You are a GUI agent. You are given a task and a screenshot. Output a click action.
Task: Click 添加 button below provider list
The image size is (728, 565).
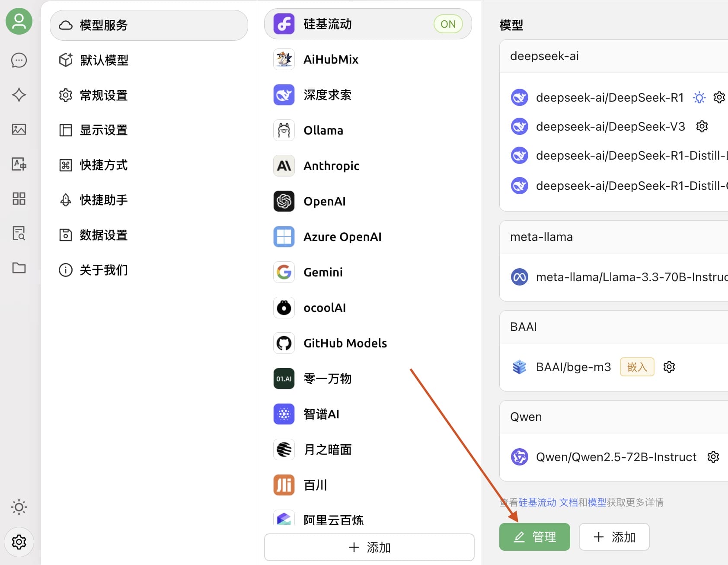[369, 547]
